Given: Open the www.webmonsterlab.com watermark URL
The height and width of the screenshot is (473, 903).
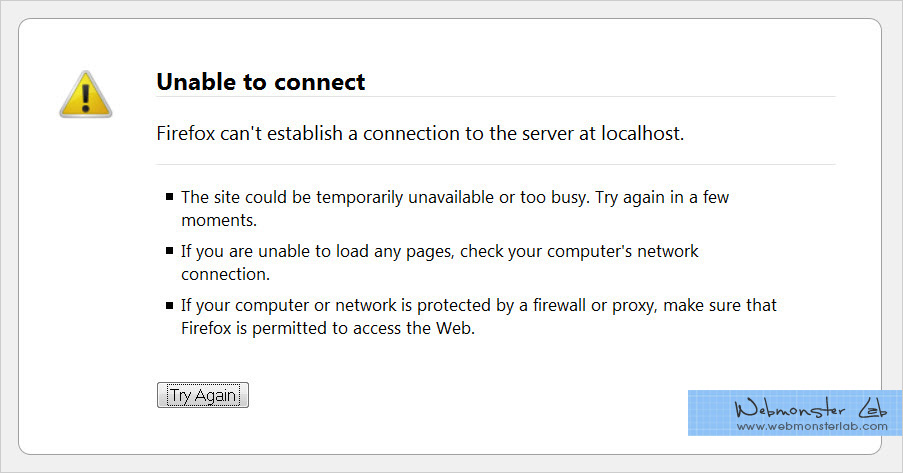Looking at the screenshot, I should [812, 427].
